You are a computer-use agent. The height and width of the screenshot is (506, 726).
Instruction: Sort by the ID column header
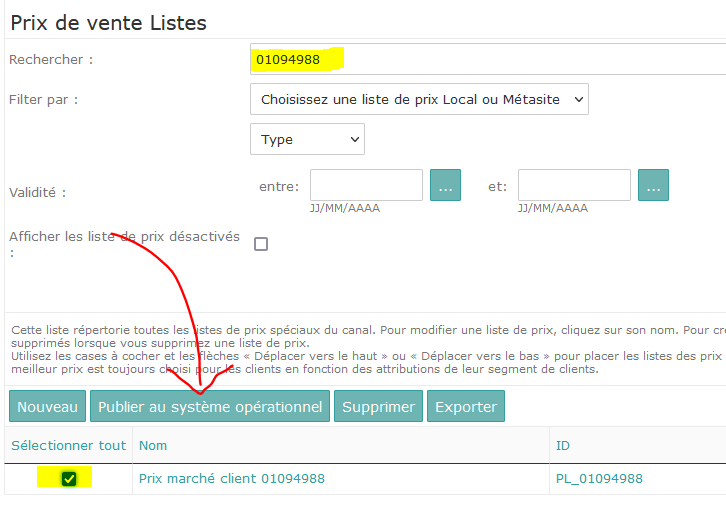click(x=563, y=445)
